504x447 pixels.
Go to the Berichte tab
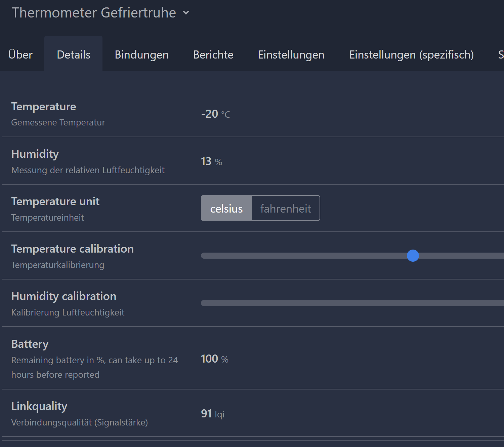coord(213,54)
